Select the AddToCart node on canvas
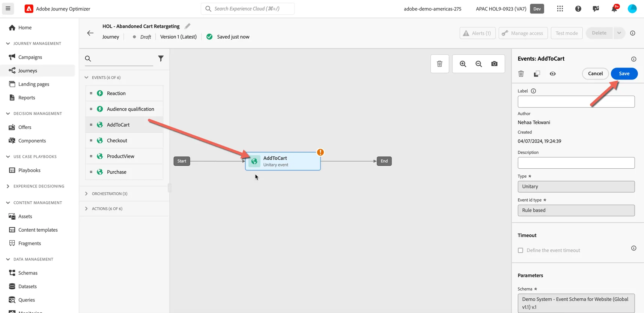644x313 pixels. click(x=283, y=161)
